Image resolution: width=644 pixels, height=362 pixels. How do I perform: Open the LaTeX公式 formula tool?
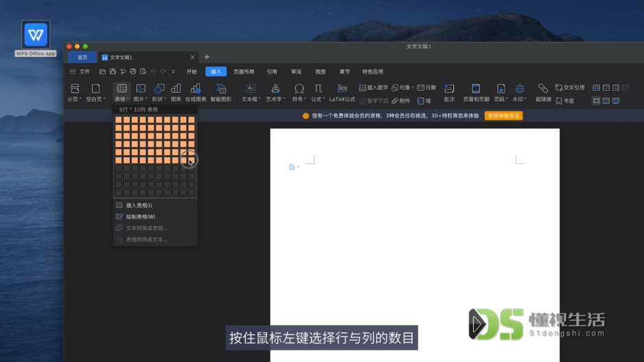click(x=342, y=92)
